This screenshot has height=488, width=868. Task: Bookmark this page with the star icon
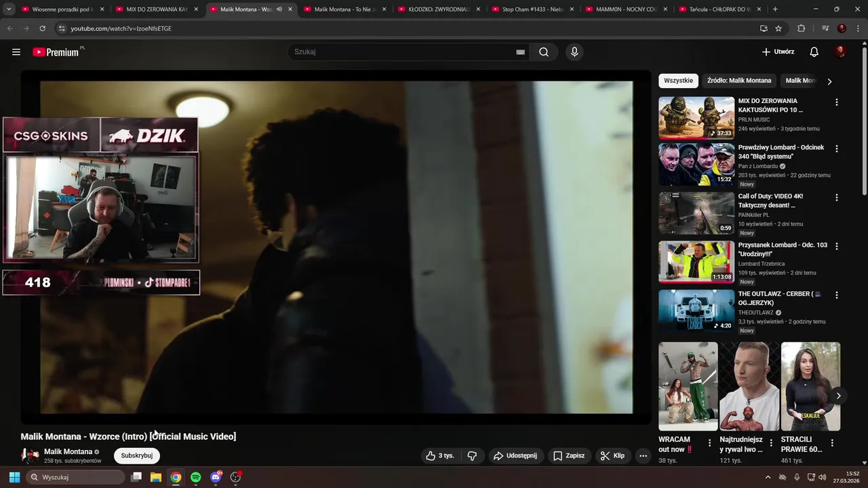778,28
